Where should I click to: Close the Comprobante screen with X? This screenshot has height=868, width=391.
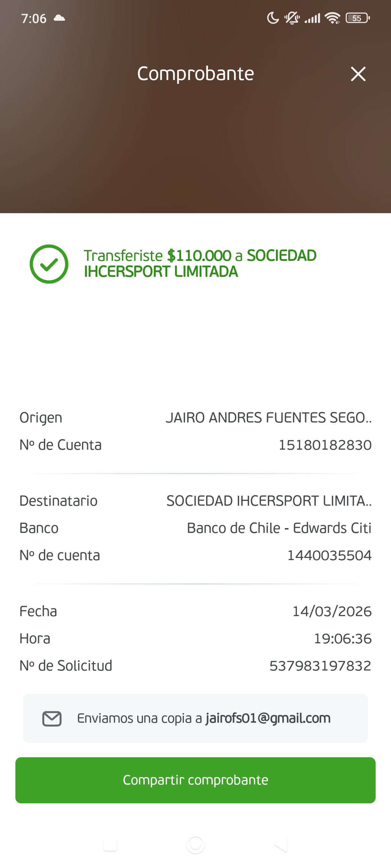pyautogui.click(x=358, y=74)
